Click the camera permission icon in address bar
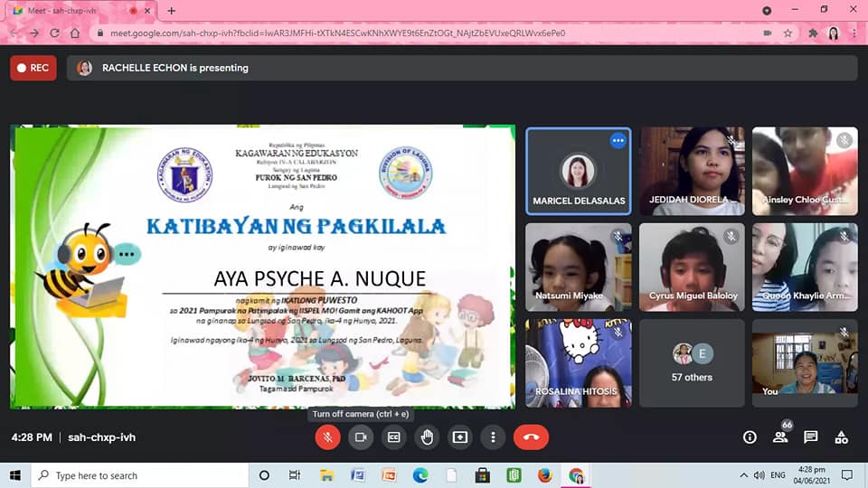 (768, 33)
